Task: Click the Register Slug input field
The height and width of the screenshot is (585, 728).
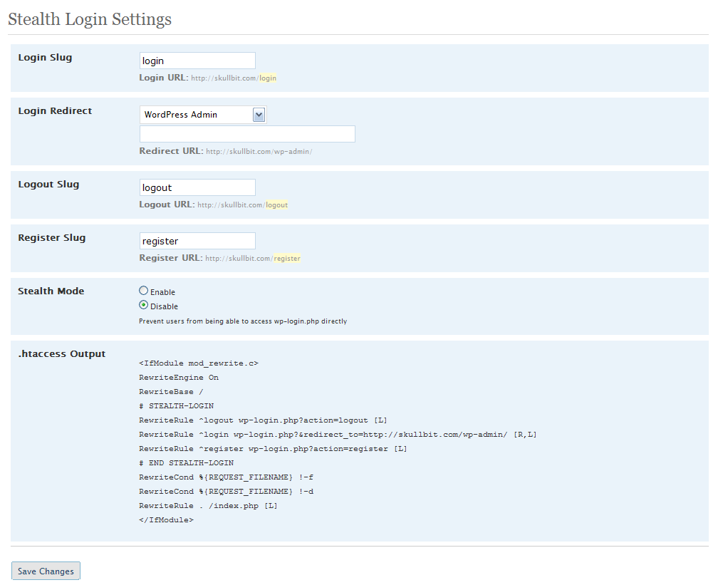Action: (x=197, y=241)
